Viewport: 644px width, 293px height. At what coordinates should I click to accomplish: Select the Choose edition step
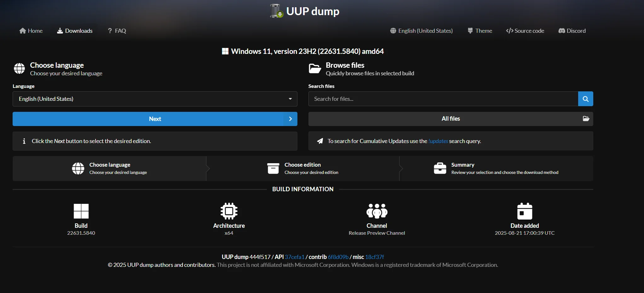(x=303, y=169)
